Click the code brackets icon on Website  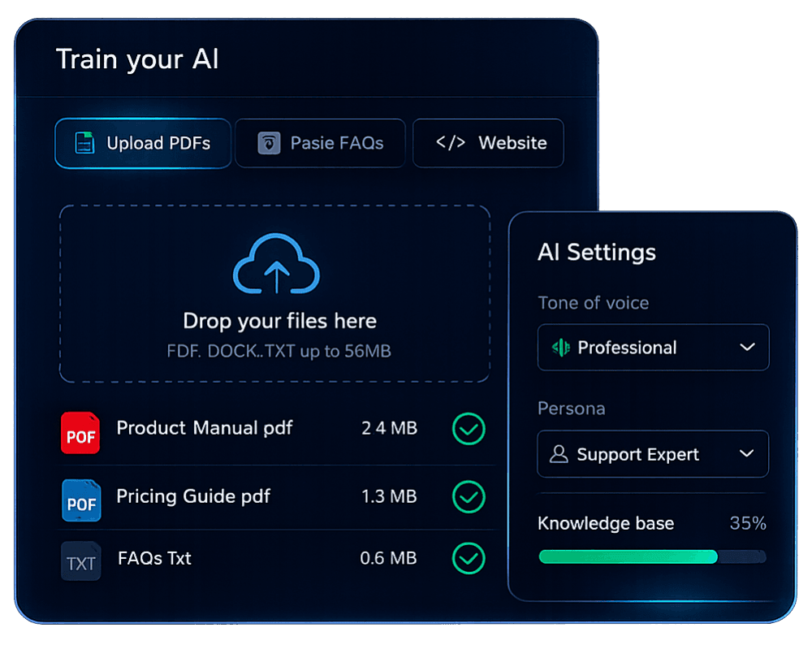(x=451, y=142)
